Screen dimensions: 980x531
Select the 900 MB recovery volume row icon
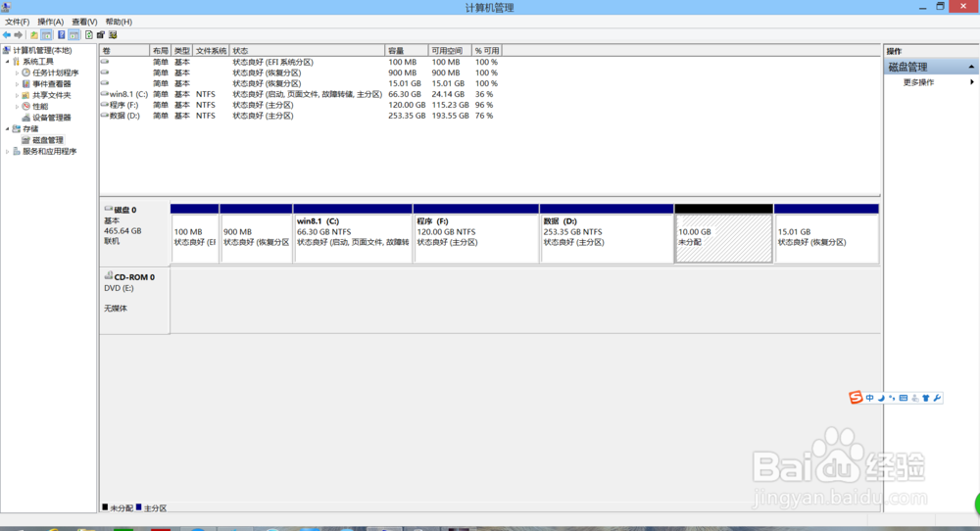coord(105,72)
